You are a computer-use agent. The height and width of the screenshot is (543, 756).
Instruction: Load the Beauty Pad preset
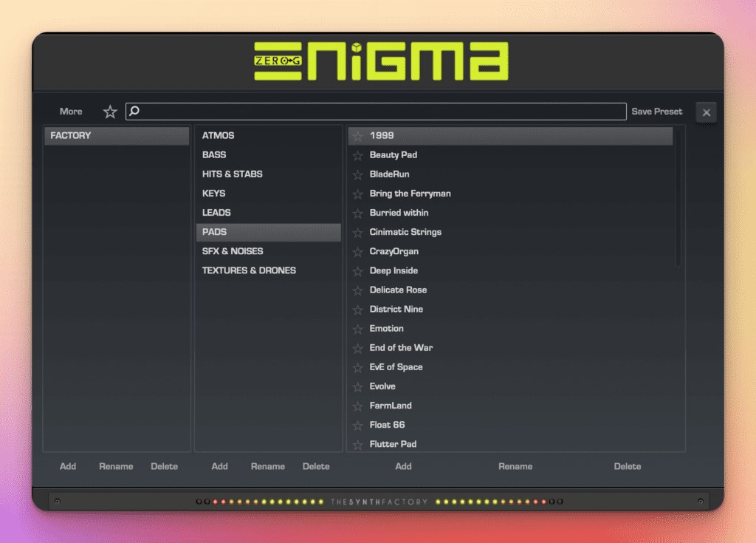511,155
